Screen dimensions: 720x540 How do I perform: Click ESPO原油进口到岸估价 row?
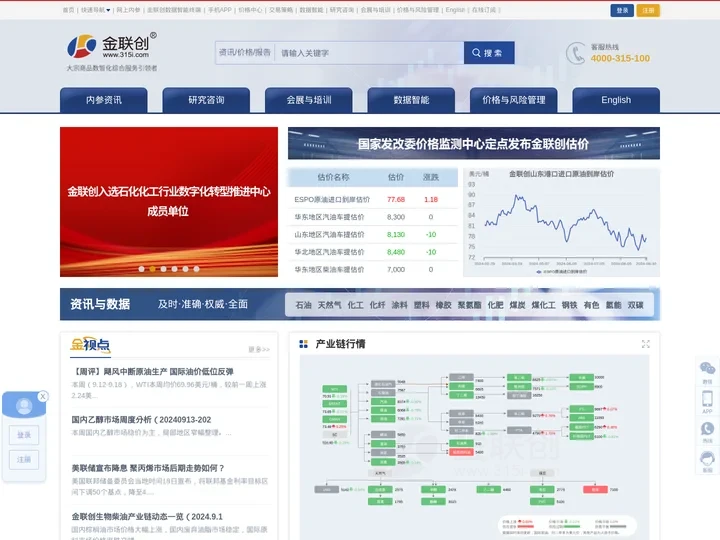click(372, 199)
